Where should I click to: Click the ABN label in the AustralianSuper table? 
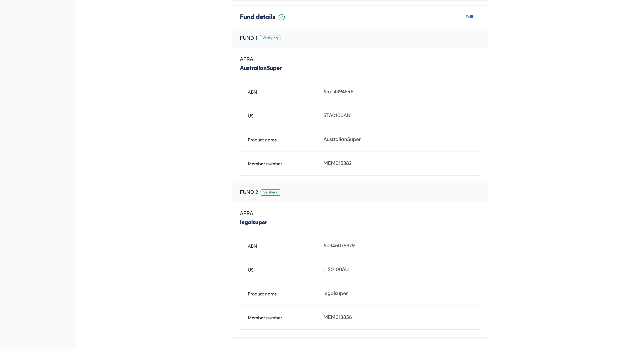tap(252, 92)
